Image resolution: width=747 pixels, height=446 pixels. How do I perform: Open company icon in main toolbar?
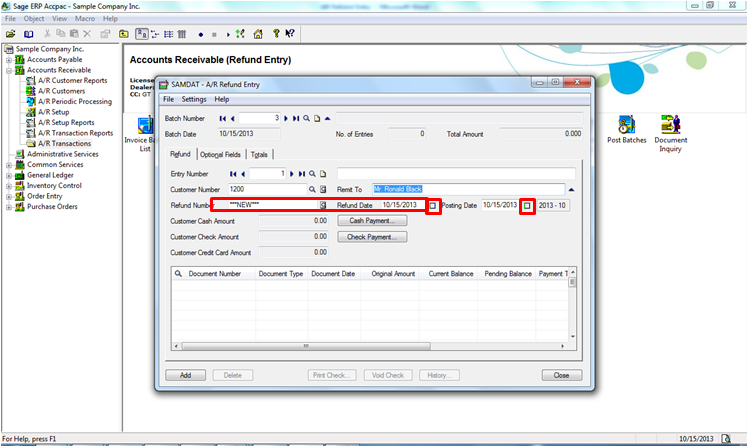[10, 34]
